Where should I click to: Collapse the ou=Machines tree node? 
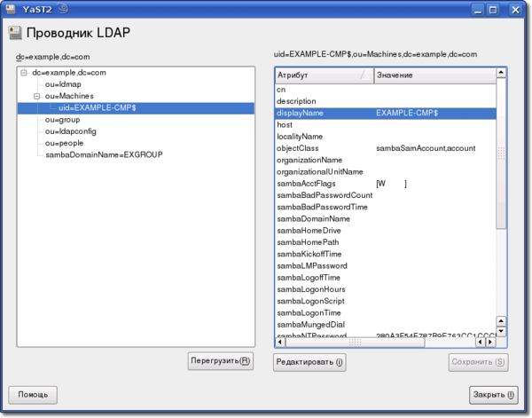[x=37, y=96]
